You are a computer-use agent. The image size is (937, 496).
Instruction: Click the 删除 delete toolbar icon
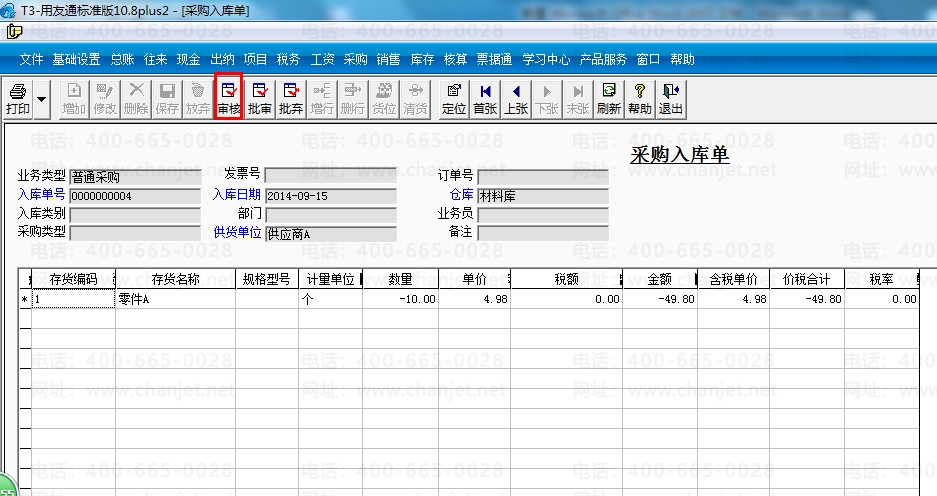[x=136, y=99]
